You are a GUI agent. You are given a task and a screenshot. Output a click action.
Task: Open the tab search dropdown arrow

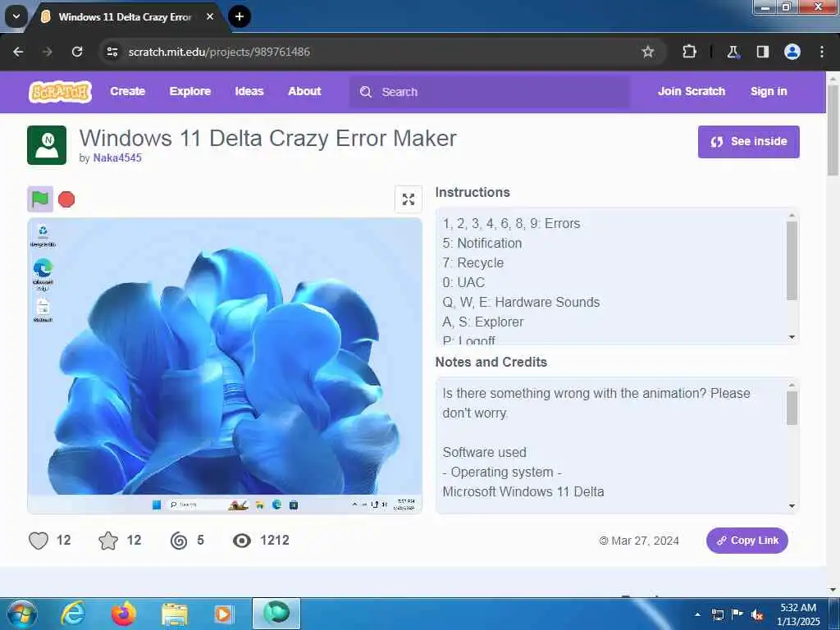pyautogui.click(x=16, y=16)
